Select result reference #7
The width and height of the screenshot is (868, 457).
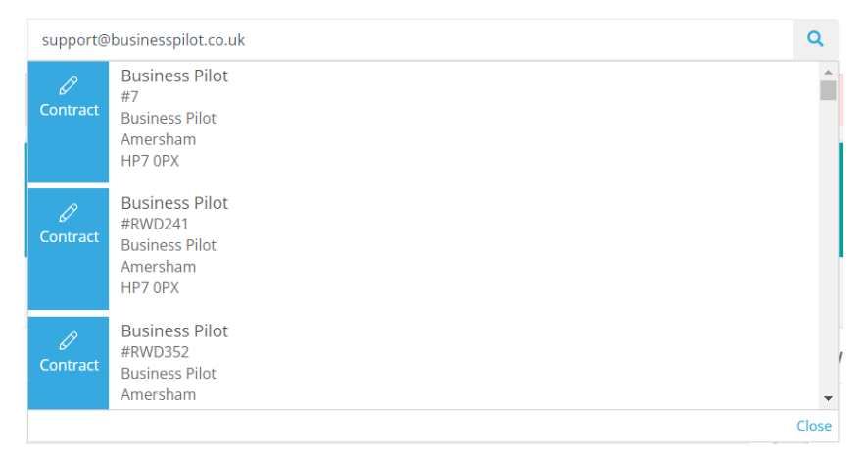(x=129, y=97)
